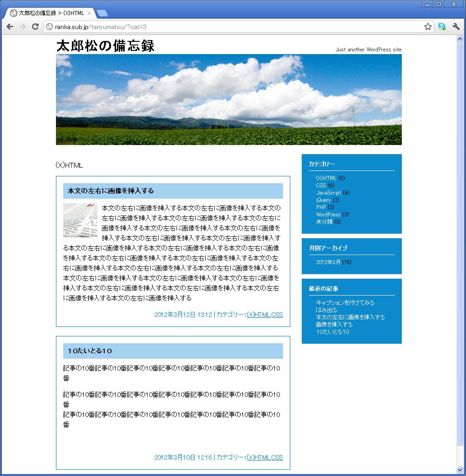Open recent post はみ出る
The height and width of the screenshot is (476, 466).
click(x=327, y=310)
